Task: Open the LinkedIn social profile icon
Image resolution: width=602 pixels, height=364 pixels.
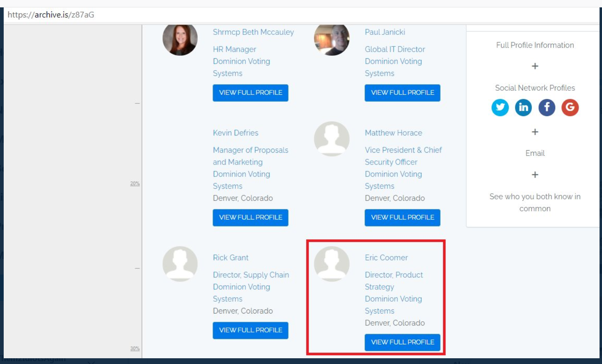Action: (x=523, y=108)
